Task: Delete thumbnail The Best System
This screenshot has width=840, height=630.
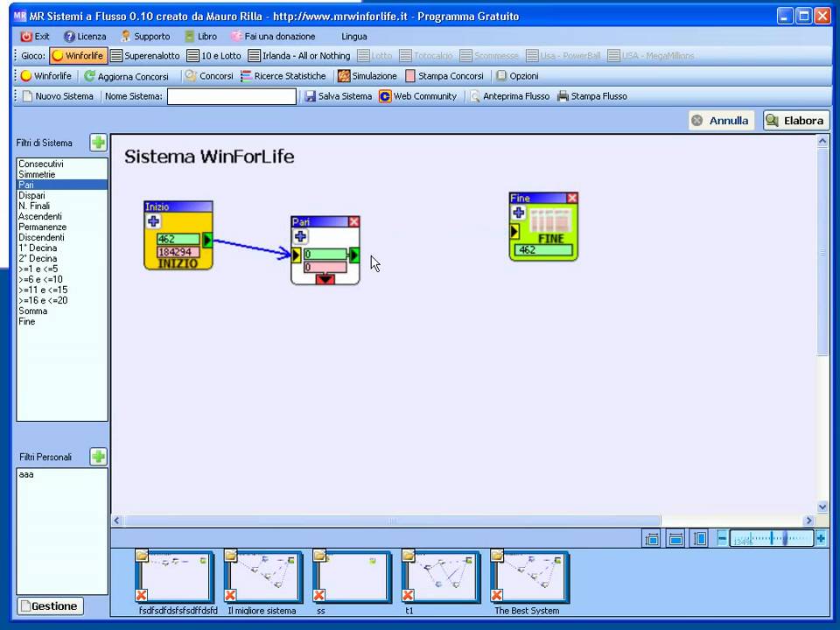Action: pyautogui.click(x=497, y=595)
